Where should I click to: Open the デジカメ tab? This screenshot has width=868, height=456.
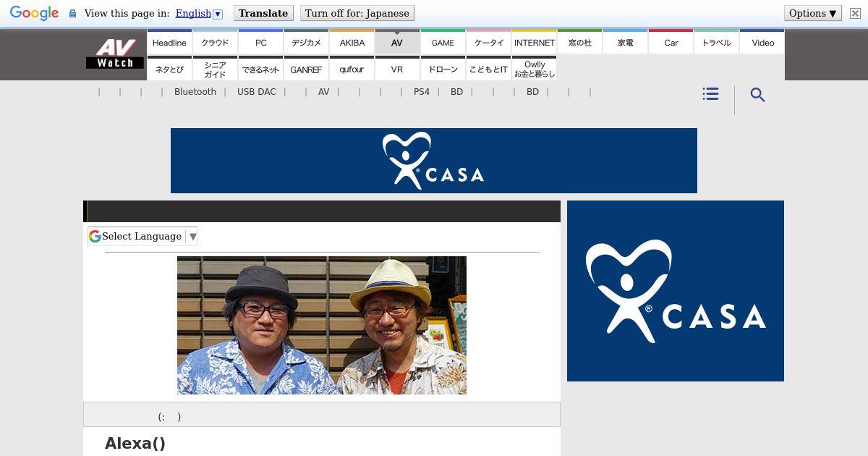[x=306, y=42]
